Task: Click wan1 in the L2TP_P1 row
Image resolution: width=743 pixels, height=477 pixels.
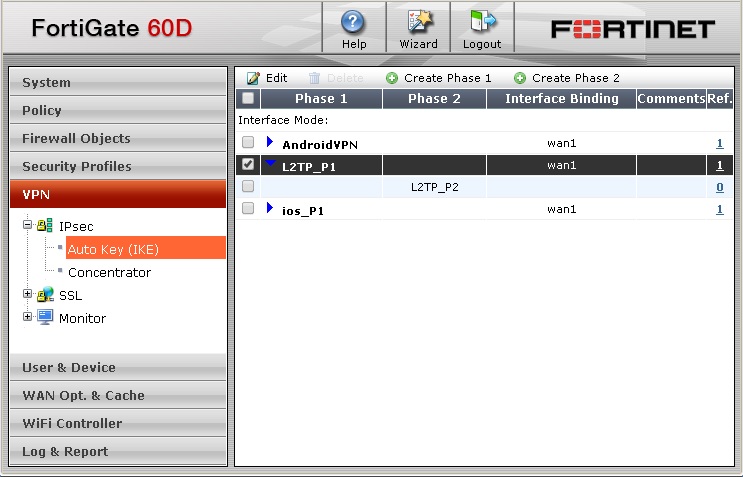Action: pos(562,165)
